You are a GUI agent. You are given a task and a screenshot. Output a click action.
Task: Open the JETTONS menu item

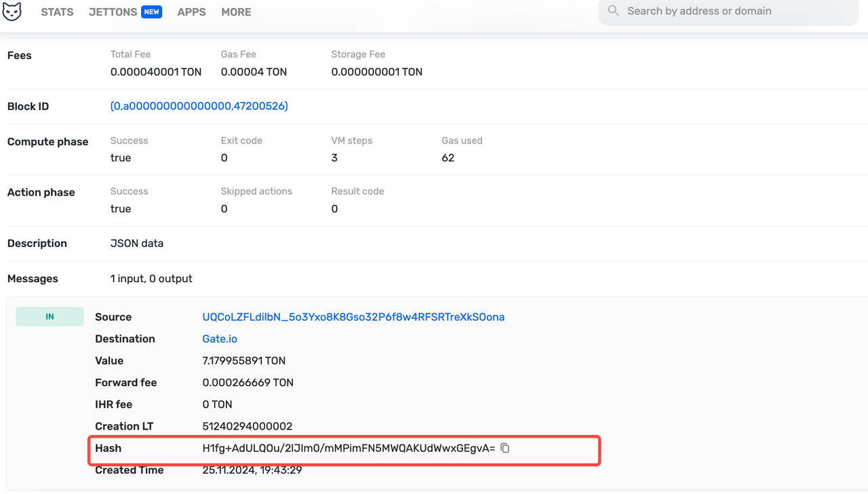pyautogui.click(x=113, y=12)
